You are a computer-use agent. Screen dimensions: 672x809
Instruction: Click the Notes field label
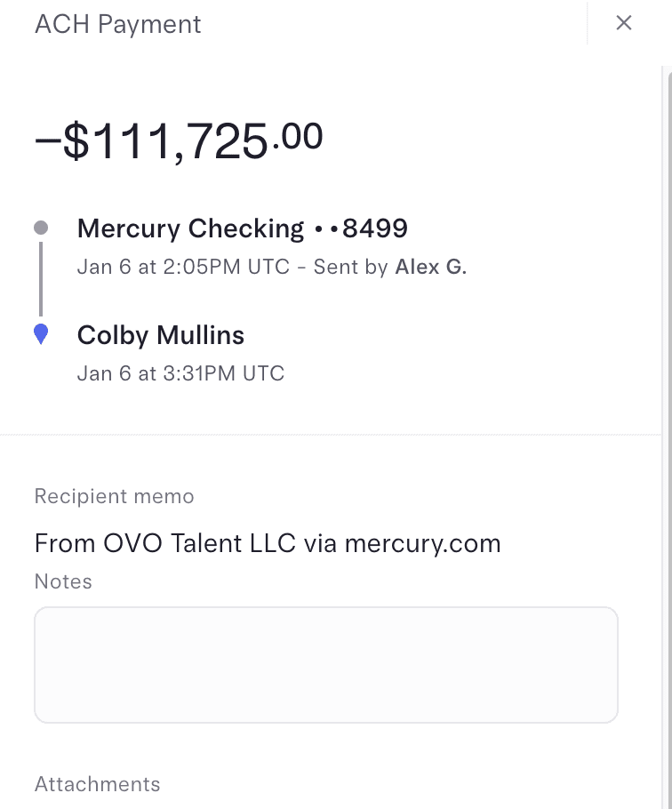coord(63,581)
